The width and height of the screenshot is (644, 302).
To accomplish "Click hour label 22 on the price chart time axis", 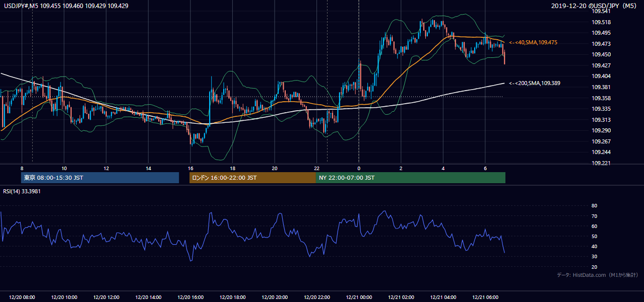I will (316, 168).
